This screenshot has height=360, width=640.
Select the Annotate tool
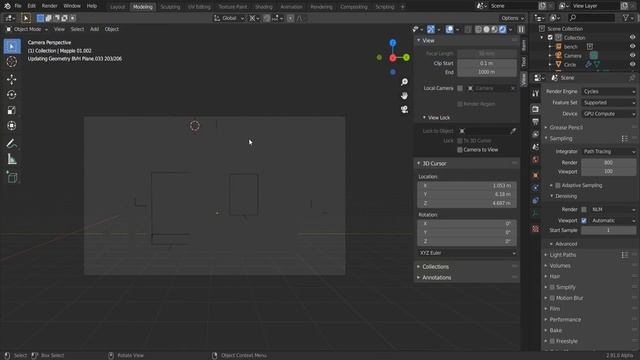pos(12,143)
